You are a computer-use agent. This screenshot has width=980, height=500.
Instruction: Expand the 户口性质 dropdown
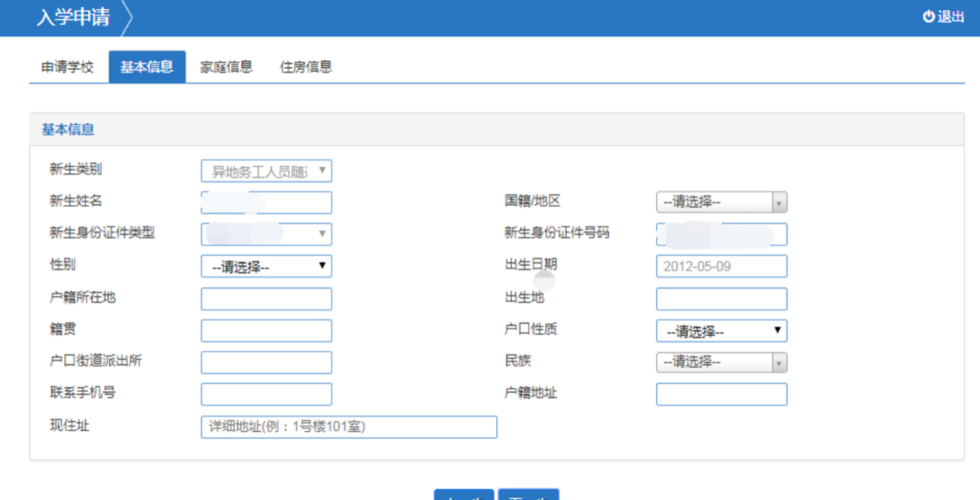click(720, 331)
